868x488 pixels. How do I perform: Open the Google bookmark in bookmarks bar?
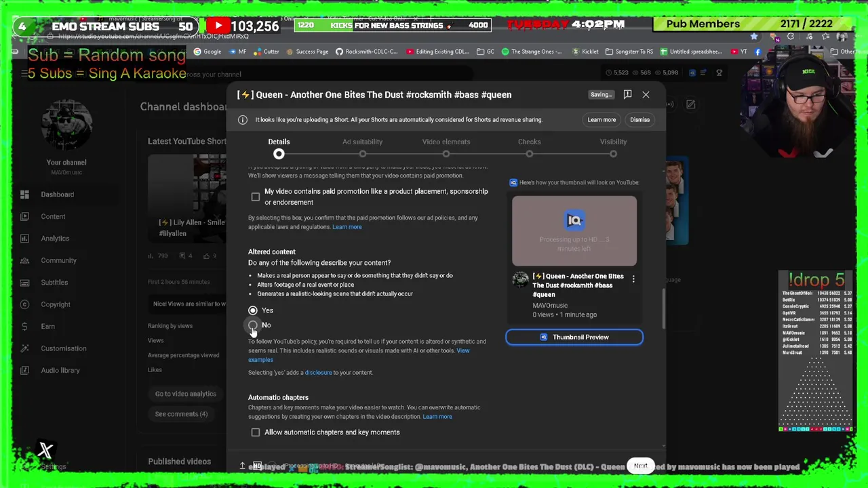pyautogui.click(x=208, y=52)
